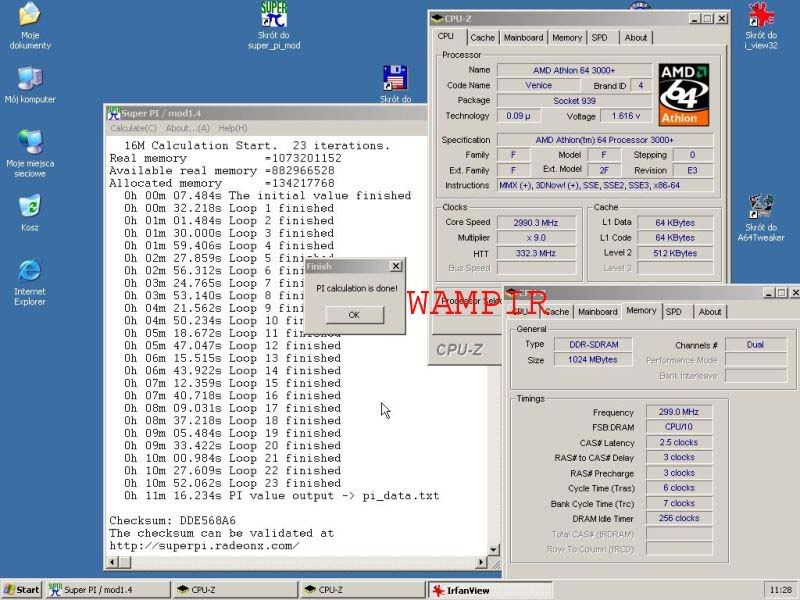Confirm with OK in Finish dialog

[x=355, y=315]
